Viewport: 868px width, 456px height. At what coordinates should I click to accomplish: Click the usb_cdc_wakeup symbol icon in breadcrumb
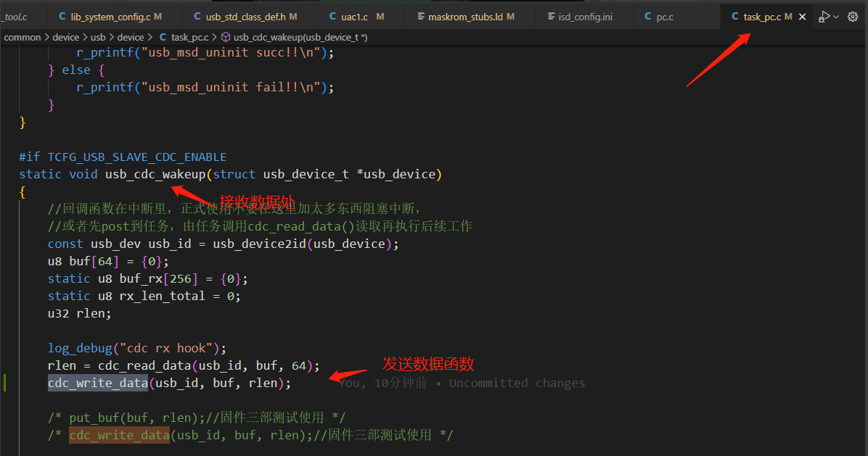tap(225, 37)
